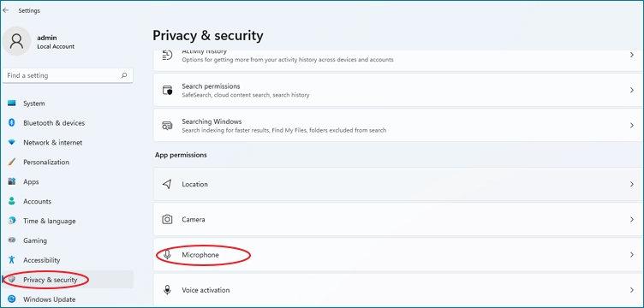Open Accessibility in the sidebar

[68, 260]
